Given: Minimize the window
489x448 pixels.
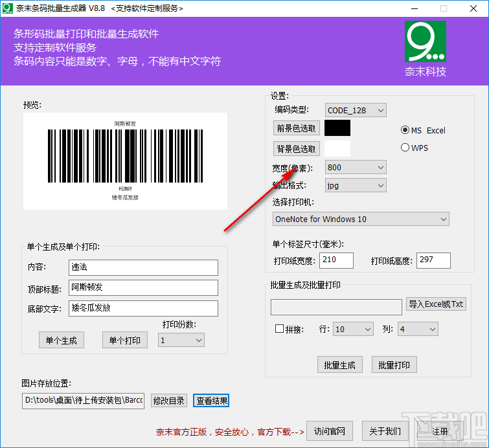Looking at the screenshot, I should [415, 8].
